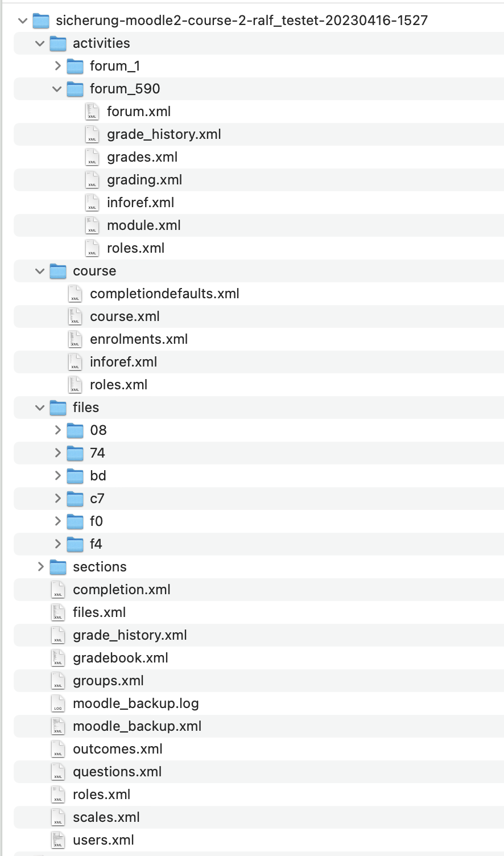Select inforef.xml inside forum_590

coord(141,203)
